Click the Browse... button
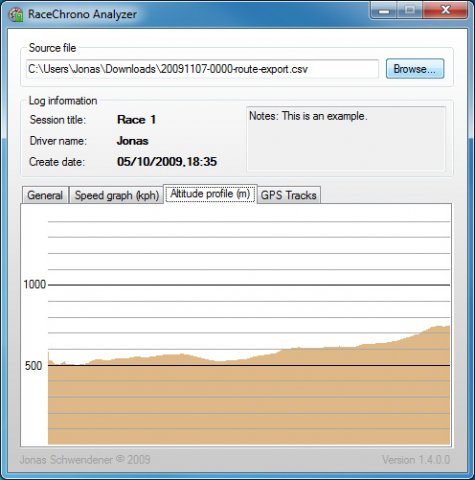475x480 pixels. point(415,69)
